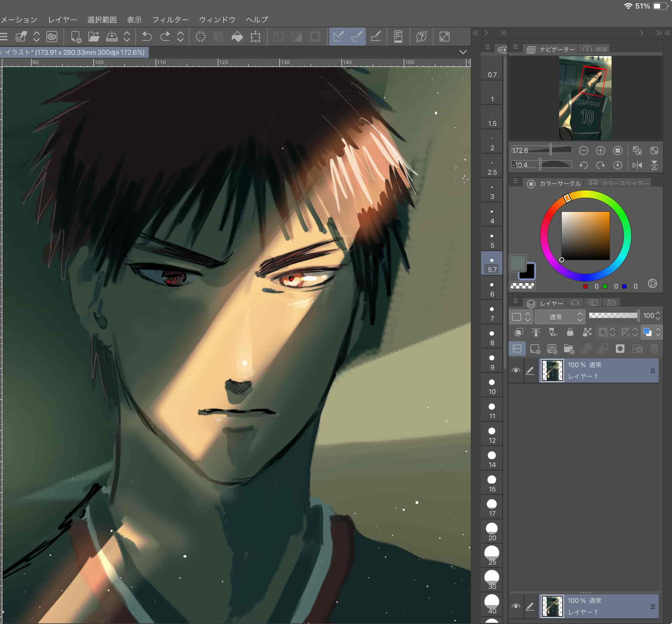The width and height of the screenshot is (672, 624).
Task: Toggle Snap to Grid in command bar
Action: [x=376, y=37]
